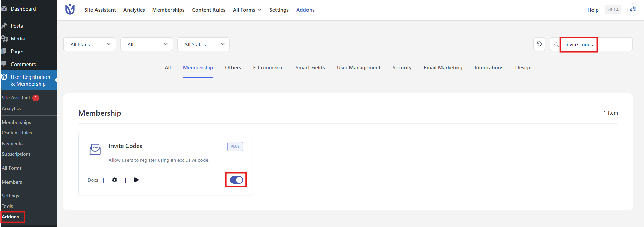The image size is (644, 227).
Task: Switch to the All category tab
Action: coord(168,68)
